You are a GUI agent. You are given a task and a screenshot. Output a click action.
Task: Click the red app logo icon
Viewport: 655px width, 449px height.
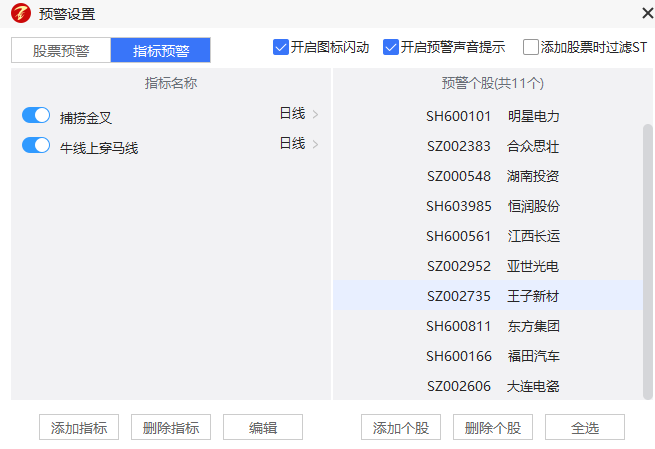tap(21, 13)
